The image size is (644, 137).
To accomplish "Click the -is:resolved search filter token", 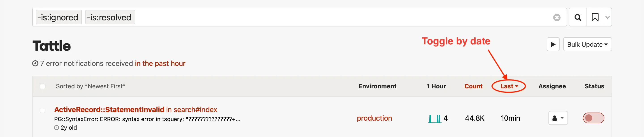I will 110,17.
